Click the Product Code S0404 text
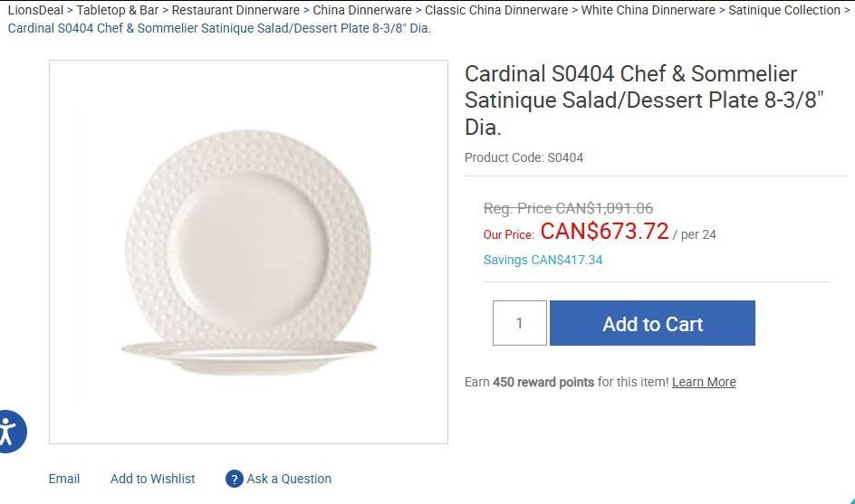The height and width of the screenshot is (504, 855). tap(524, 157)
